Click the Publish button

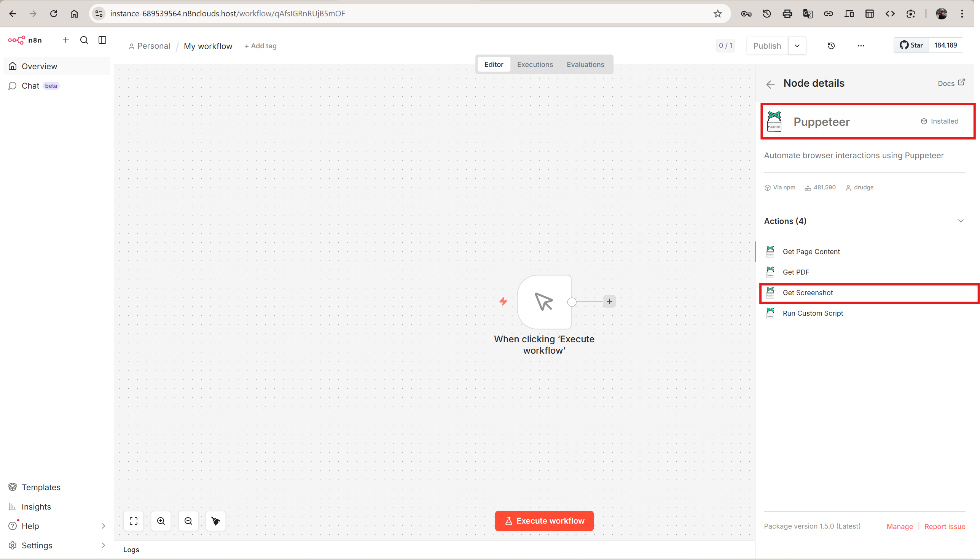(767, 46)
